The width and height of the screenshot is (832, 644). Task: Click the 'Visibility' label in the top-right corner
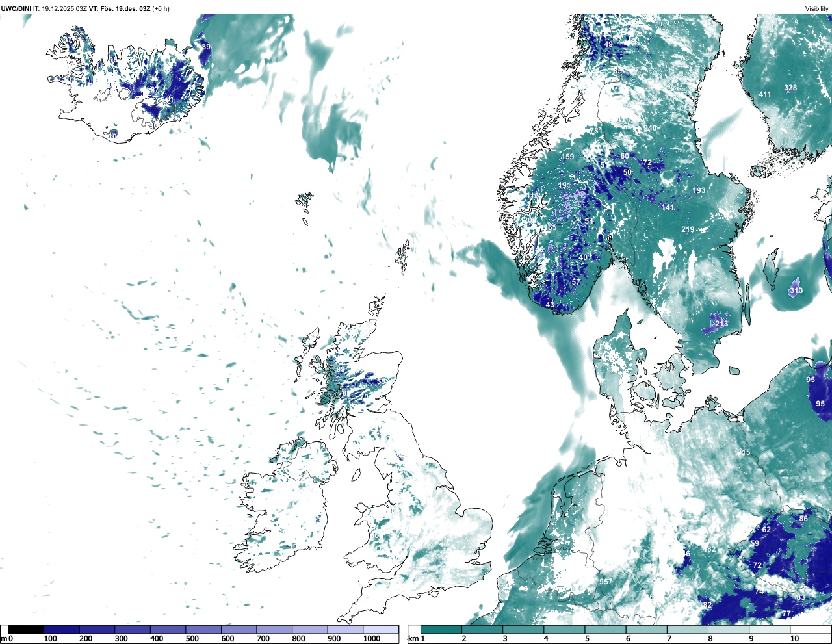[816, 8]
